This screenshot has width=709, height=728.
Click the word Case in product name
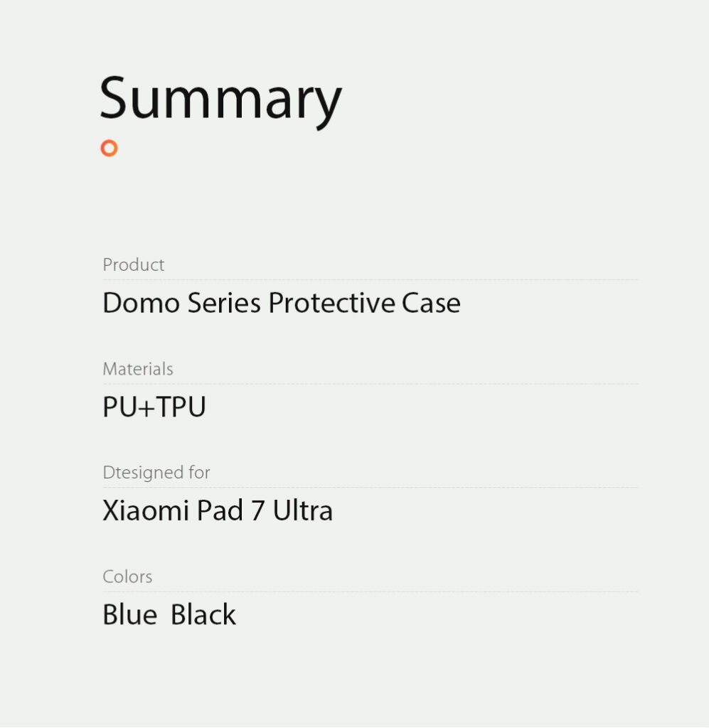click(x=431, y=304)
